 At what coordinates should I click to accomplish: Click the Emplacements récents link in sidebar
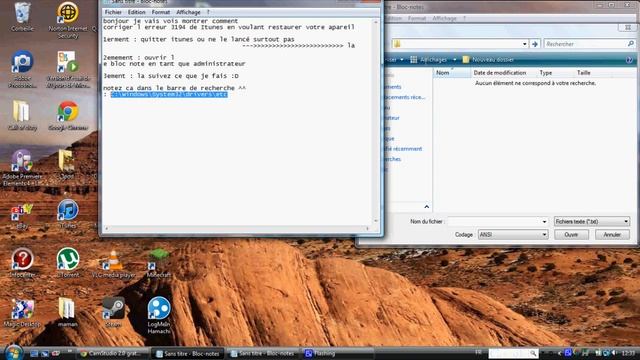pyautogui.click(x=404, y=97)
